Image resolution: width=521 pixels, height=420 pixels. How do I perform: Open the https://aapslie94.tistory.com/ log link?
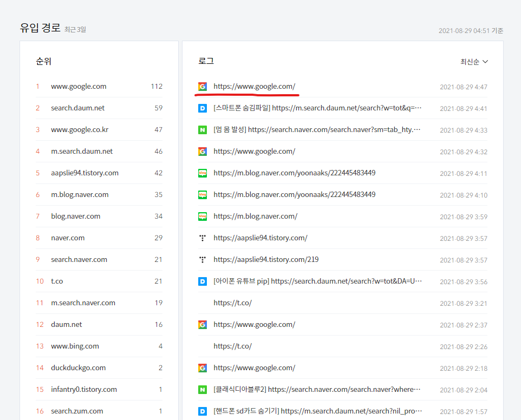point(260,238)
